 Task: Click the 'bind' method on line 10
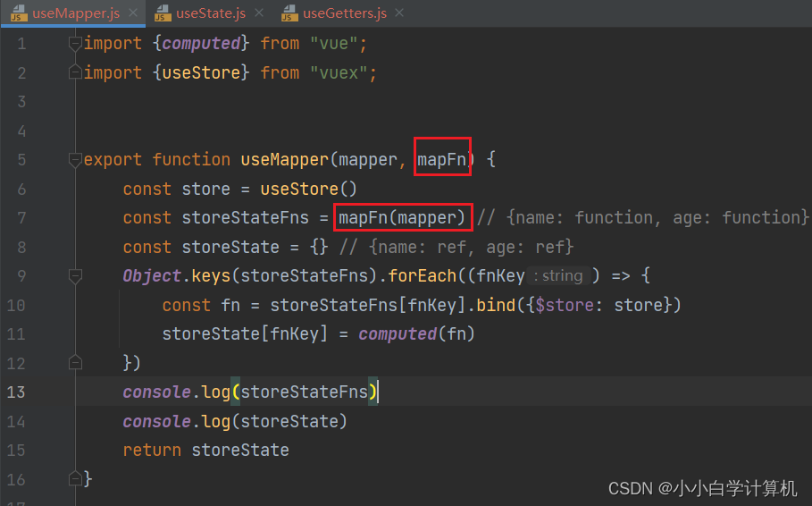click(496, 305)
